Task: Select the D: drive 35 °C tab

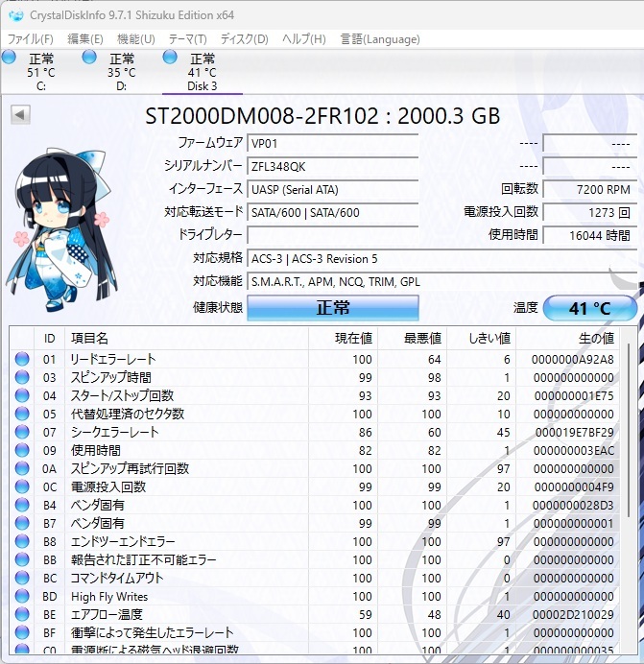Action: (x=122, y=72)
